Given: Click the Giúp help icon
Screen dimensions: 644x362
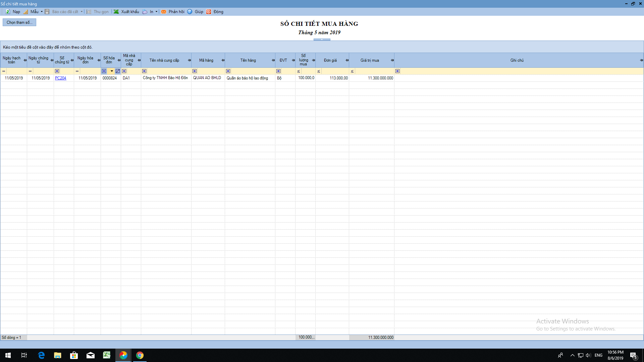Looking at the screenshot, I should tap(190, 12).
